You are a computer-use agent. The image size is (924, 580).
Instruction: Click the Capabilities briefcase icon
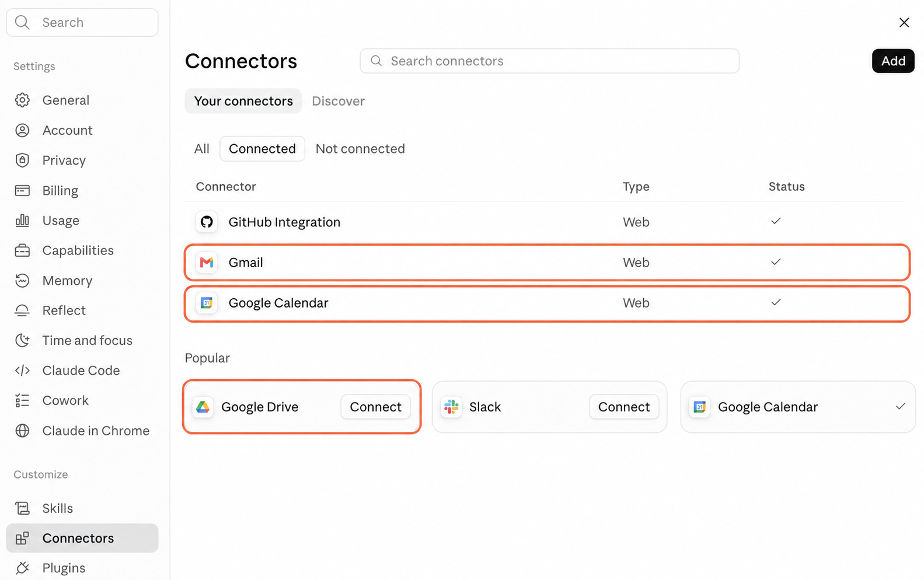tap(22, 250)
